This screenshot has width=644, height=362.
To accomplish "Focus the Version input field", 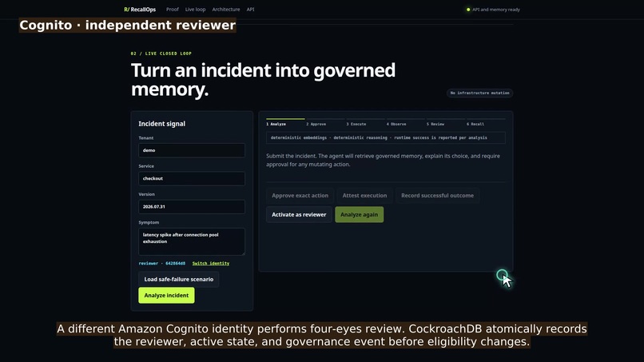I will (x=192, y=207).
